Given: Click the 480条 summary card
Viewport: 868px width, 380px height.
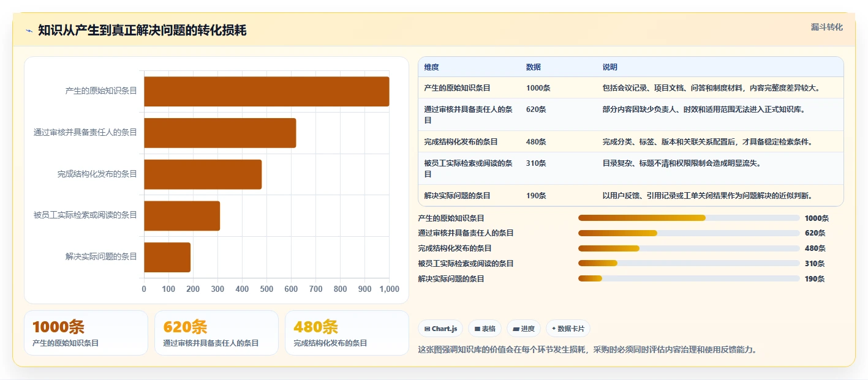Looking at the screenshot, I should coord(347,333).
